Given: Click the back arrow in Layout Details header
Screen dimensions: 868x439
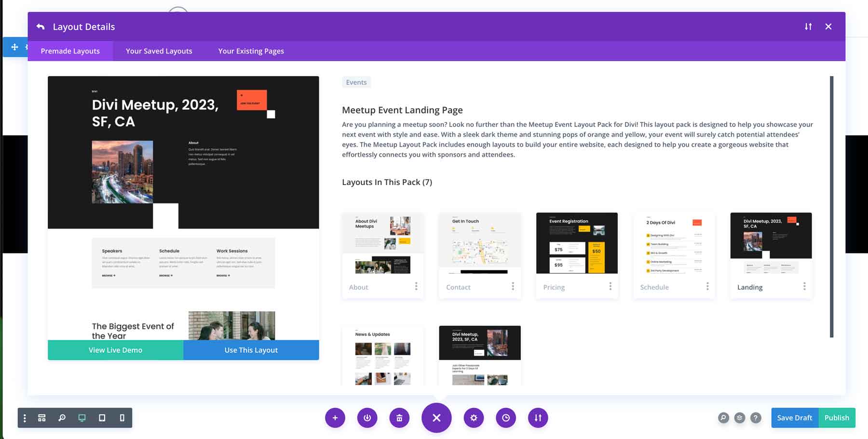Looking at the screenshot, I should point(41,27).
